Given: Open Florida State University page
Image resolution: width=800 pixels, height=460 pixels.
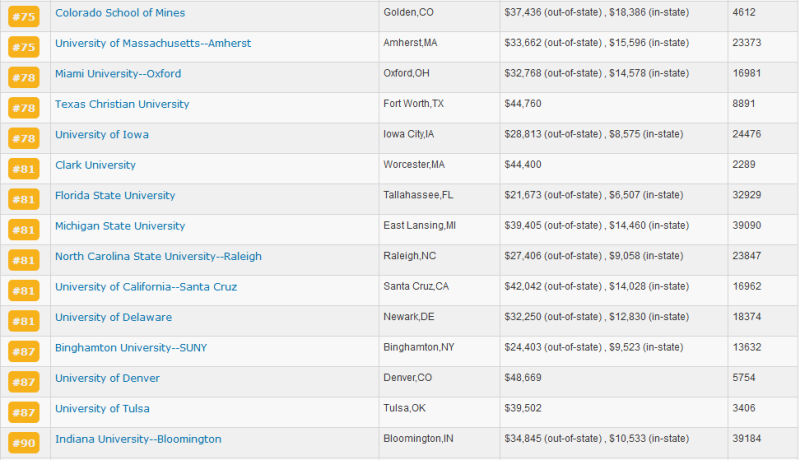Looking at the screenshot, I should click(115, 196).
